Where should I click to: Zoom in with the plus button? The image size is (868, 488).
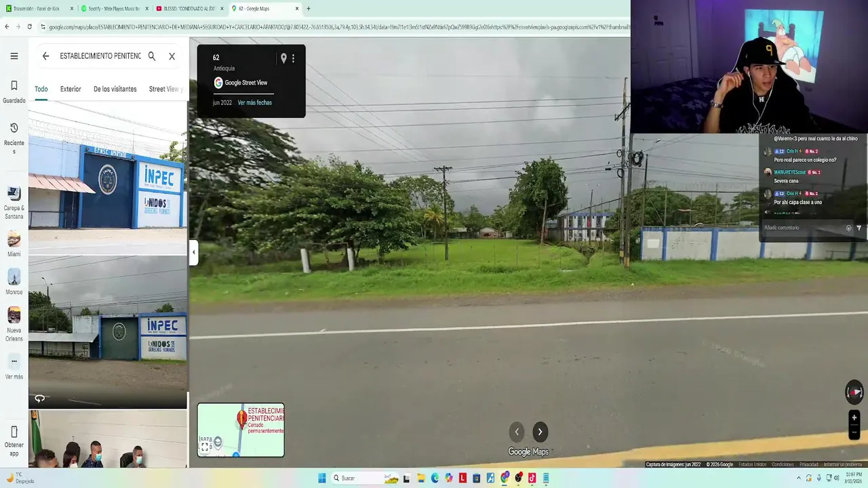tap(854, 417)
